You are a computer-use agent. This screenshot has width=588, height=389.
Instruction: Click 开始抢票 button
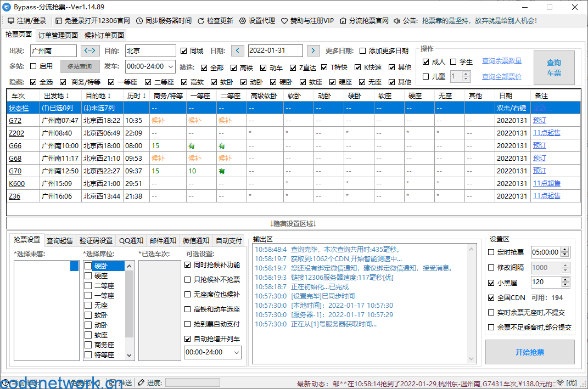(x=530, y=352)
